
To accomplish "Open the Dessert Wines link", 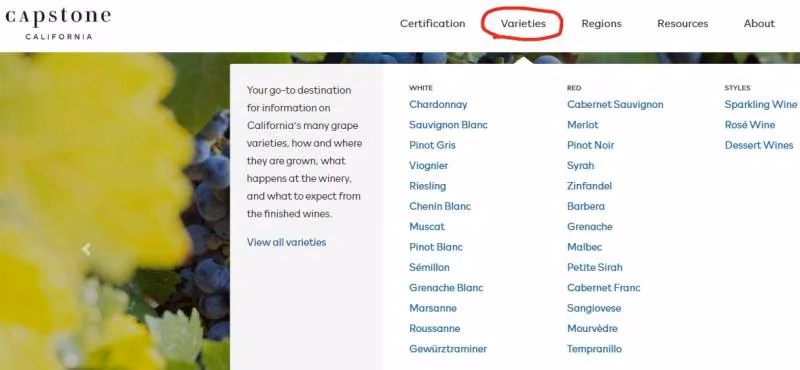I will tap(759, 145).
